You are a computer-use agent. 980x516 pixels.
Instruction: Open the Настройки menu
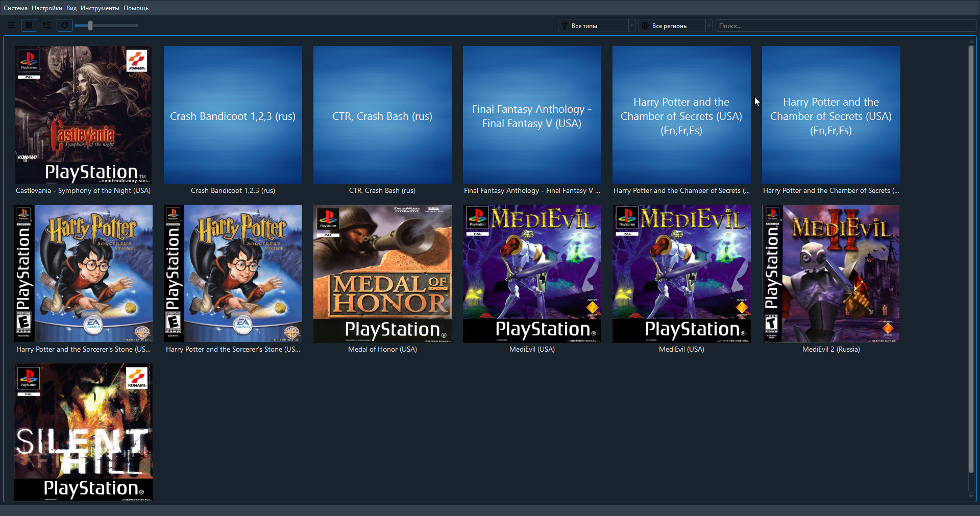tap(47, 8)
